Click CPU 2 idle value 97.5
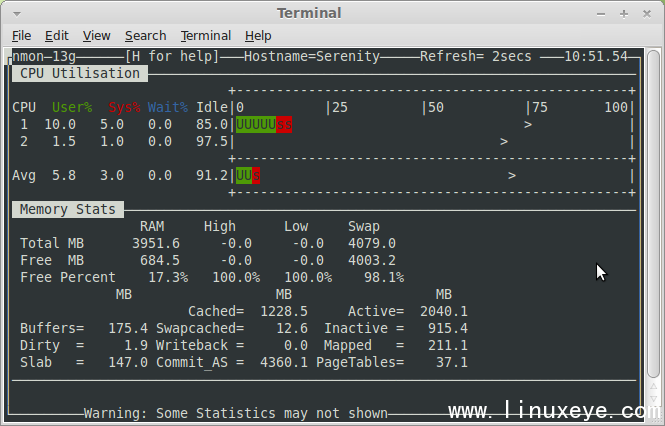The height and width of the screenshot is (426, 665). pyautogui.click(x=212, y=142)
